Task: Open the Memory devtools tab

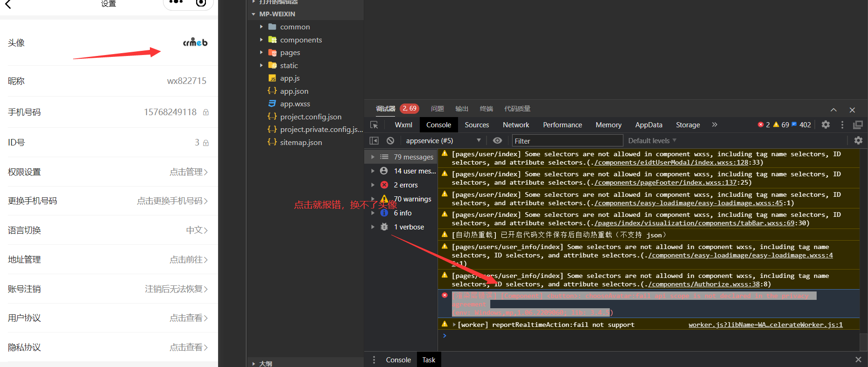Action: pos(608,125)
